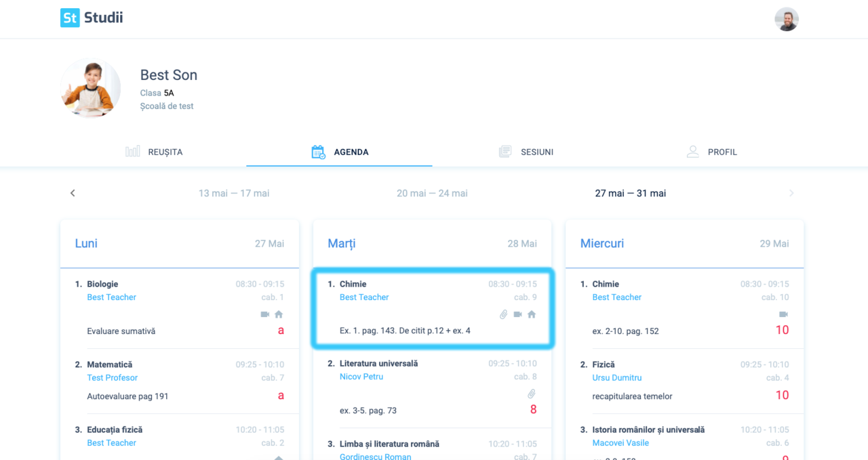This screenshot has width=868, height=460.
Task: Click absence mark 'a' in Matematică
Action: (281, 395)
